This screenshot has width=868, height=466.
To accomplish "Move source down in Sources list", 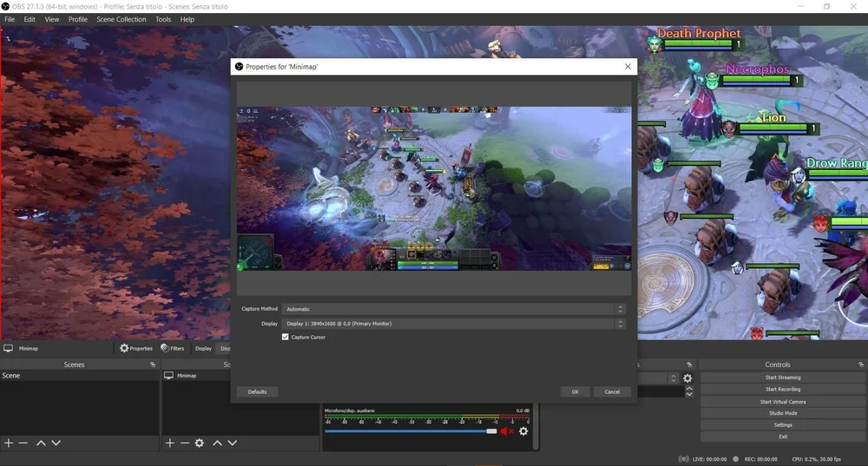I will coord(233,443).
